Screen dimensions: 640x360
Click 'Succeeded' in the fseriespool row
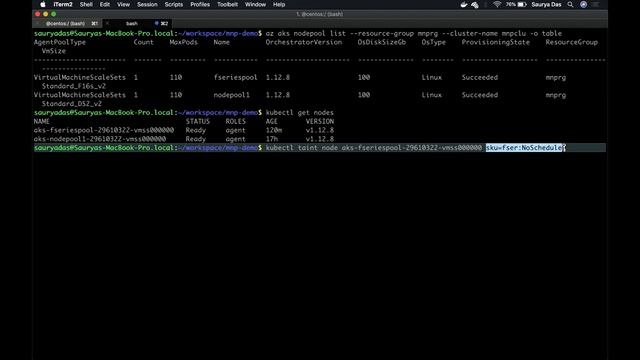[480, 77]
